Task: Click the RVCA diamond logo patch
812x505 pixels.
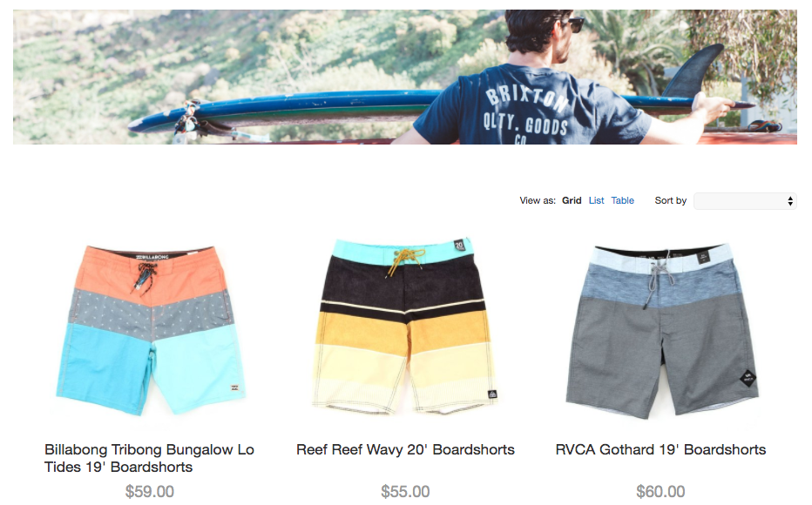Action: (748, 378)
